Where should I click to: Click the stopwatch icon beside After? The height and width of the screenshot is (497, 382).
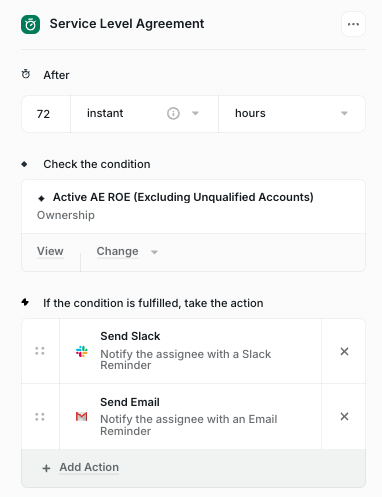[26, 74]
